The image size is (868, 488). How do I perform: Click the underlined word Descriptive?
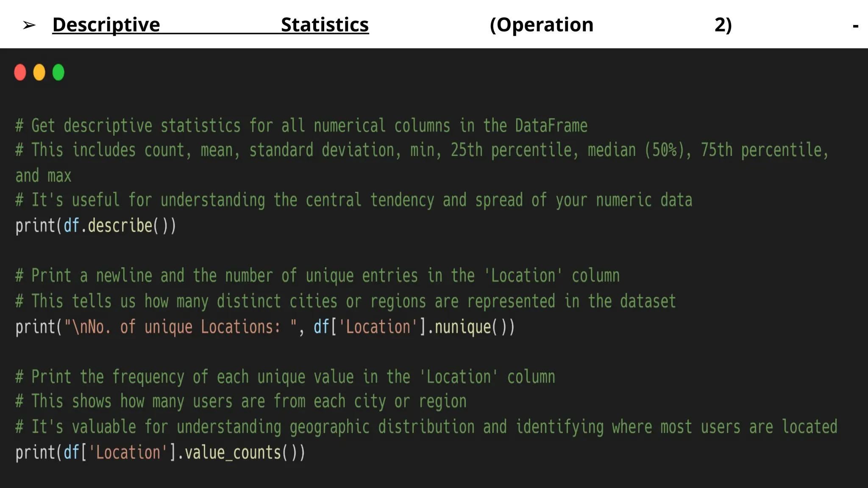pos(106,25)
